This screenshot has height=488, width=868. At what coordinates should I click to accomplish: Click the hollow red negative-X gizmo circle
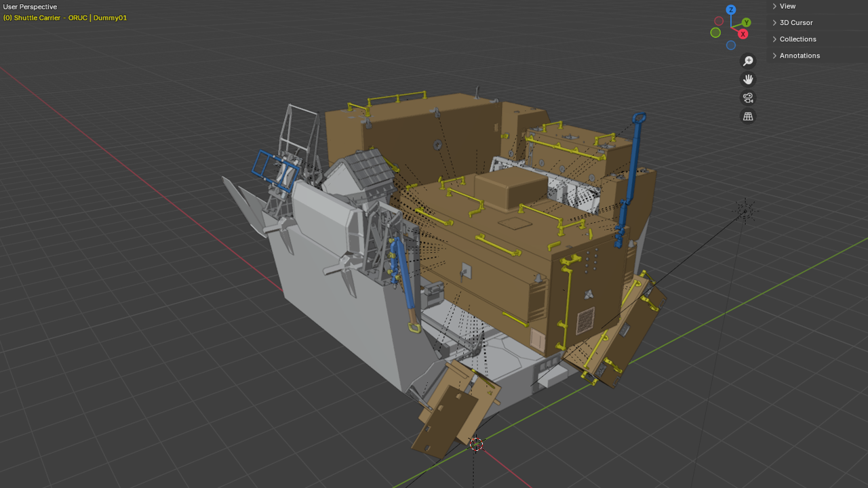[719, 21]
